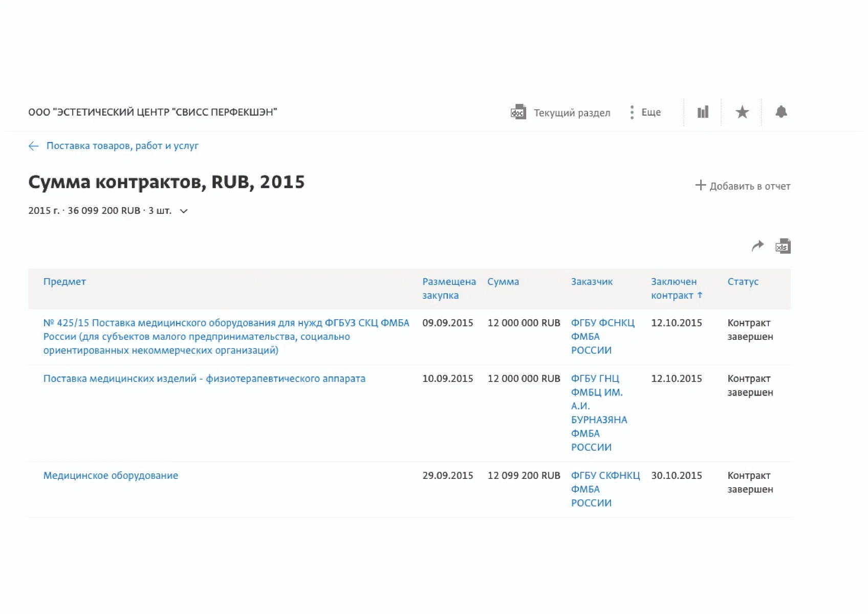Viewport: 868px width, 614px height.
Task: Sort table by 'Сумма' column header
Action: pos(503,282)
